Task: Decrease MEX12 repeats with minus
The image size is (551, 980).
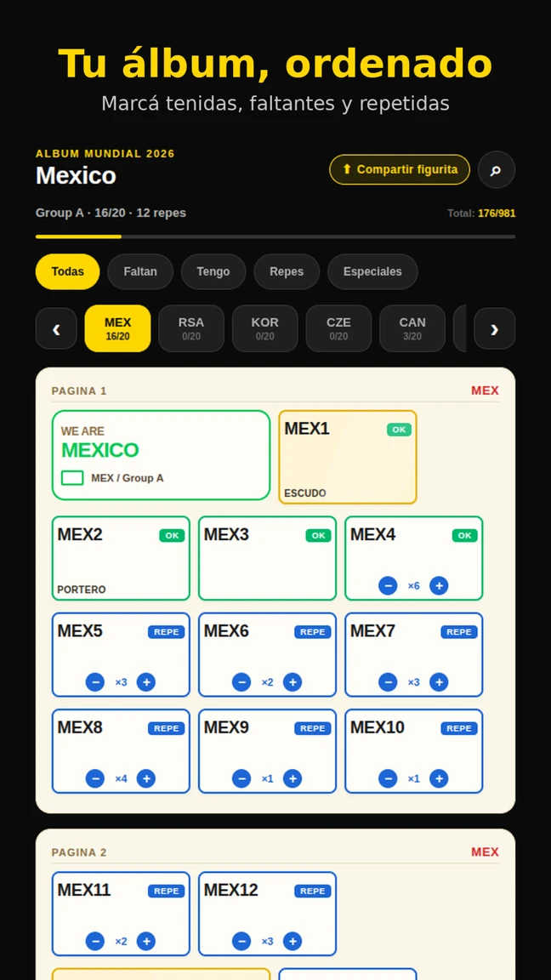Action: 241,941
